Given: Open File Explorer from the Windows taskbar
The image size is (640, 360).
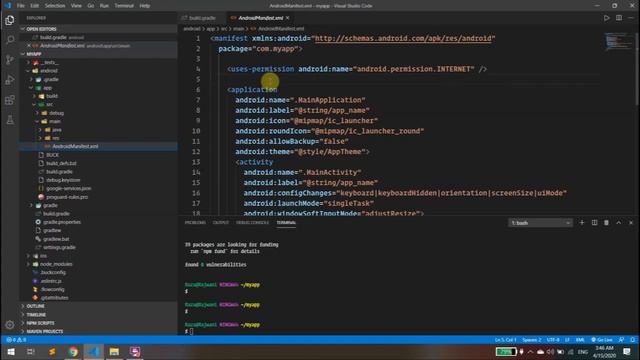Looking at the screenshot, I should pos(114,351).
